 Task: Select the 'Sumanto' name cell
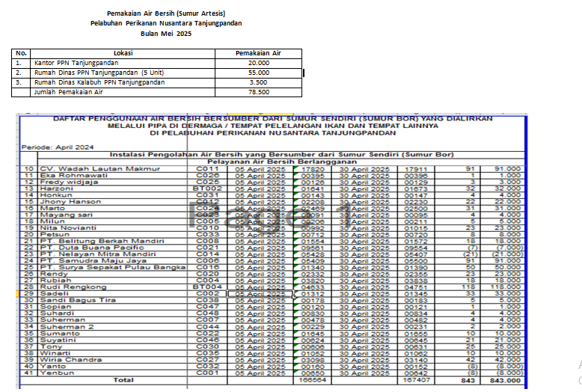[x=113, y=334]
